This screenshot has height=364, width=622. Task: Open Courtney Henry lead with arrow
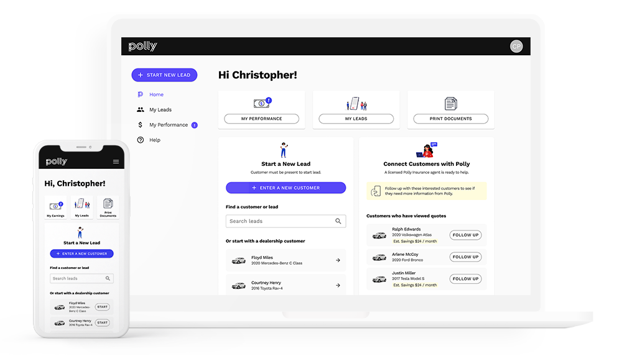point(338,286)
